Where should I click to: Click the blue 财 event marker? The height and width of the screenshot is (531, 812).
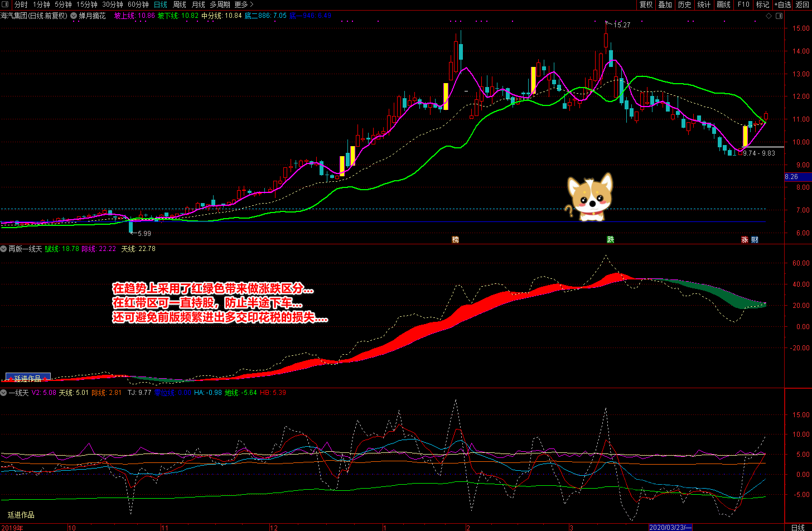click(x=755, y=240)
